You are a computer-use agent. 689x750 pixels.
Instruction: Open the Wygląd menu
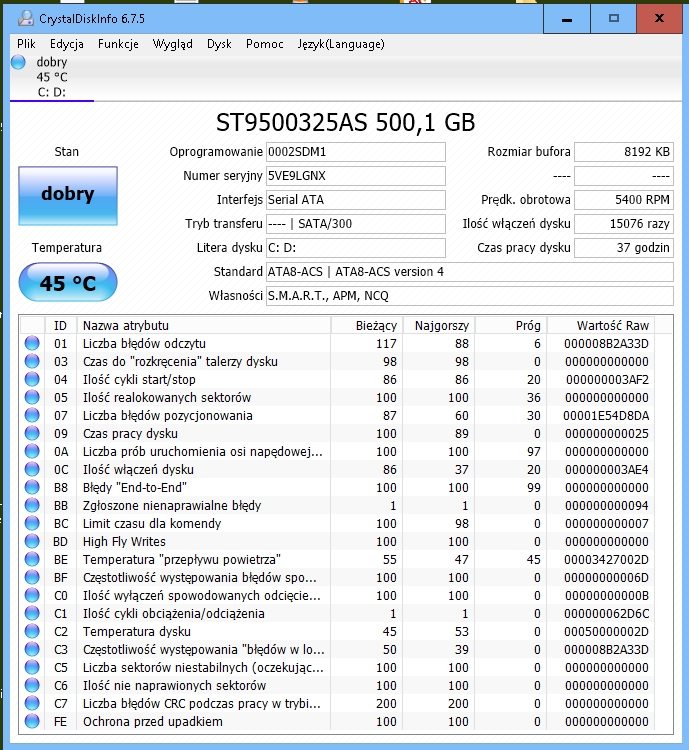coord(172,44)
